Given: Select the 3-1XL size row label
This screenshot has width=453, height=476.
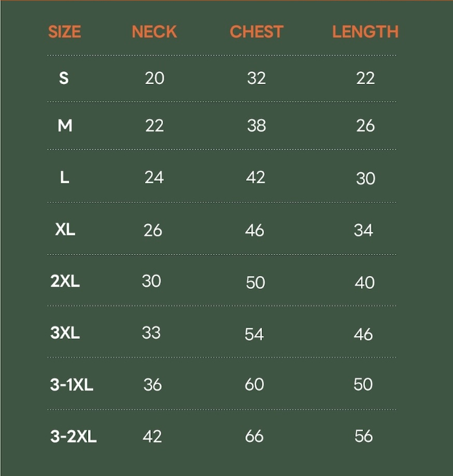Looking at the screenshot, I should click(x=71, y=385).
